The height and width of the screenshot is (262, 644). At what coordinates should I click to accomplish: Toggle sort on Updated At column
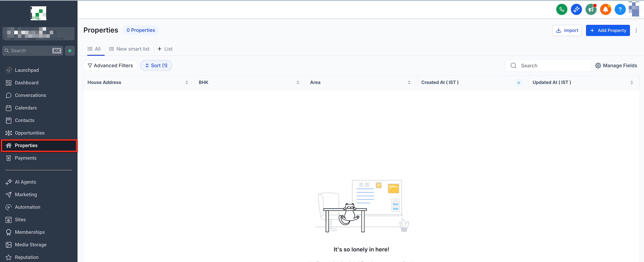pos(632,83)
